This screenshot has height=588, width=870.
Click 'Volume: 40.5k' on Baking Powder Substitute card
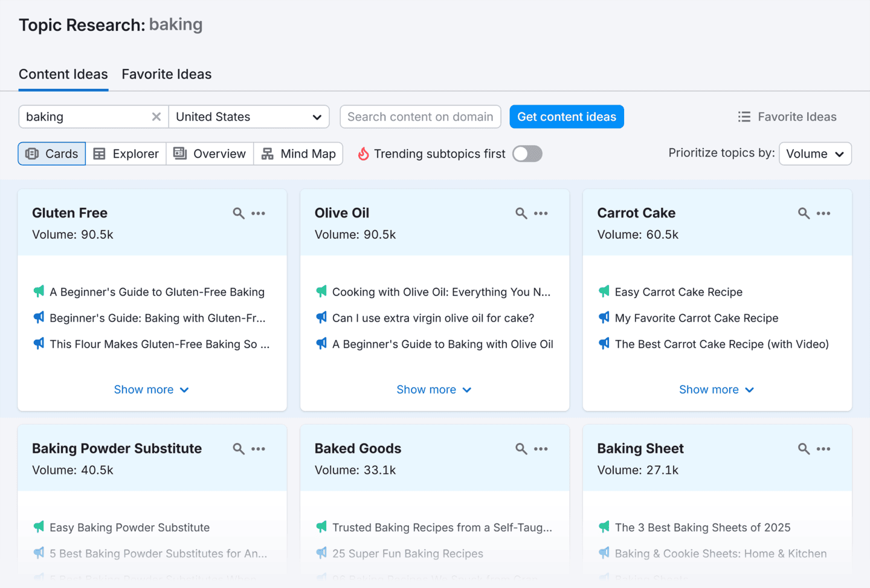72,470
